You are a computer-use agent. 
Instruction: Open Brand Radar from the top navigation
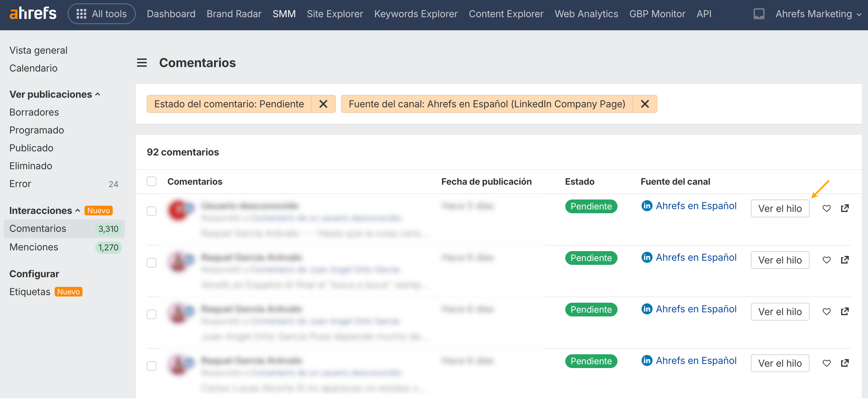point(234,14)
